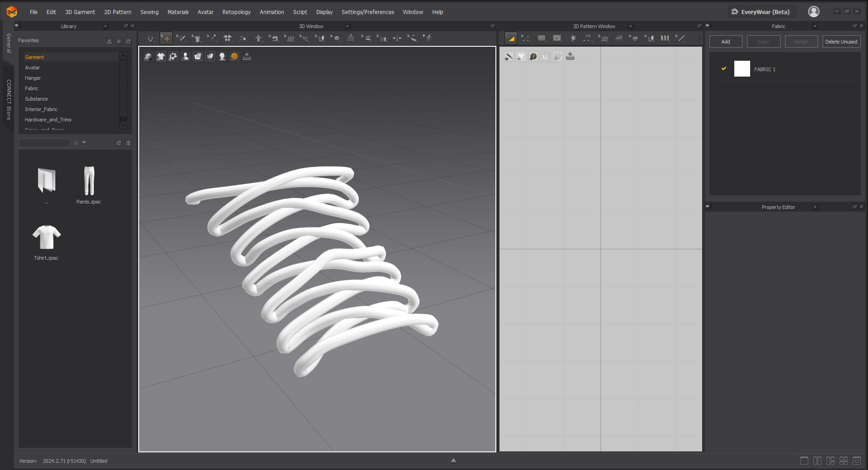This screenshot has height=470, width=868.
Task: Click the Delete Unused button
Action: coord(841,42)
